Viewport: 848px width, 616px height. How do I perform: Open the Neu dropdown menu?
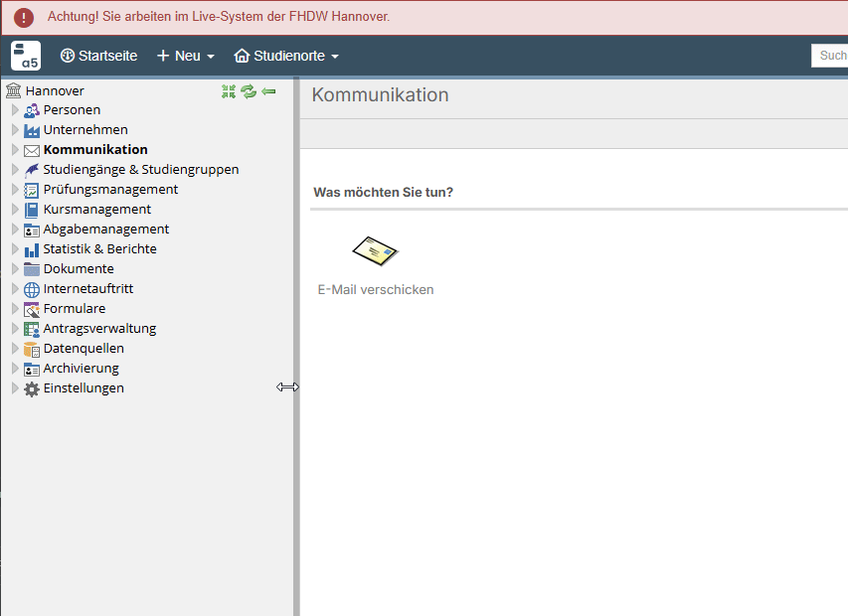click(186, 56)
